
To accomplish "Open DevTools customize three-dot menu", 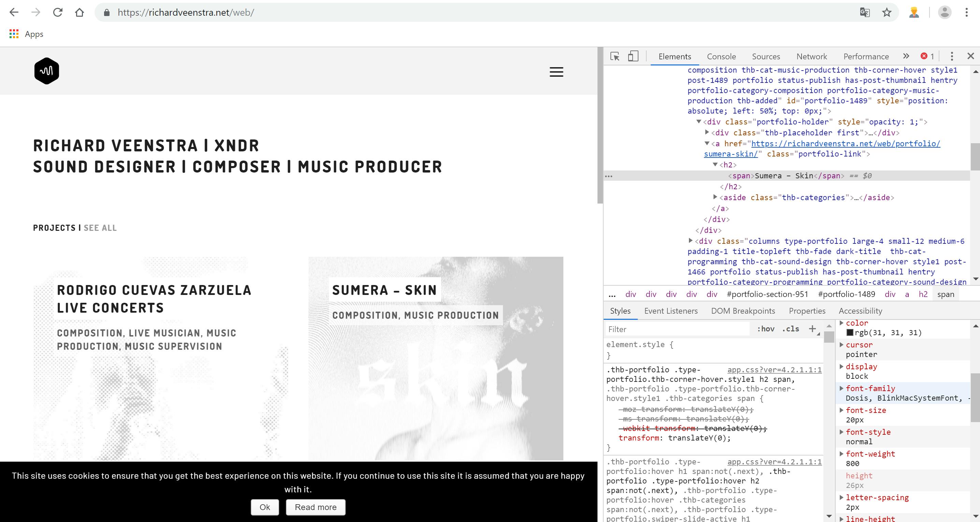I will [952, 56].
